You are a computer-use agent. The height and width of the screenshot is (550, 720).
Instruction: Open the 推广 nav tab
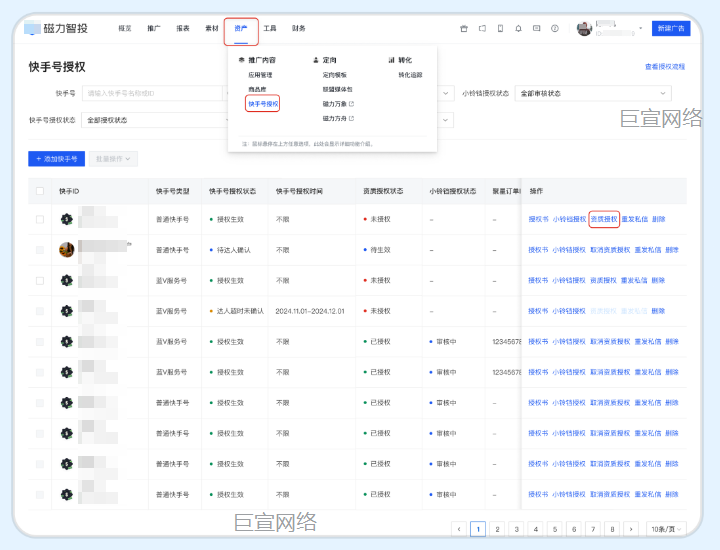[154, 28]
